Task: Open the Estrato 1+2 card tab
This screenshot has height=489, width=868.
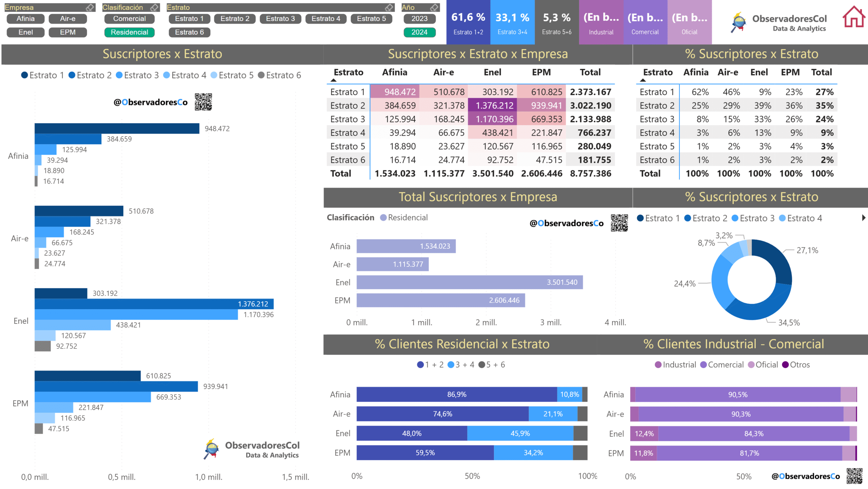Action: [468, 22]
